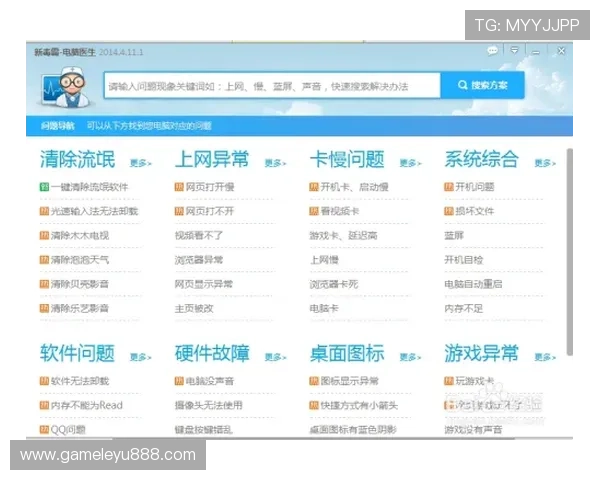
Task: Click orange icon beside QQ问题
Action: 44,429
